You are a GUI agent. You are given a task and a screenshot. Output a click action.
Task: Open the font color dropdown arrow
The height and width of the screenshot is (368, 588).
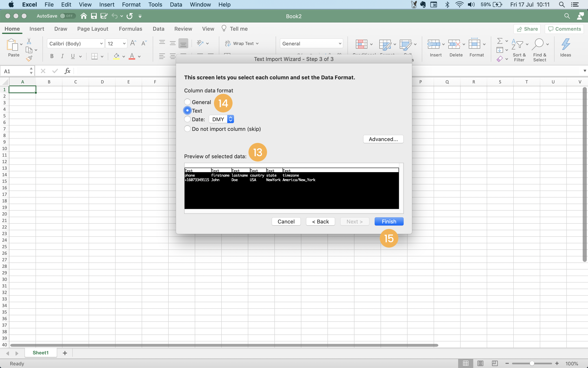coord(139,56)
